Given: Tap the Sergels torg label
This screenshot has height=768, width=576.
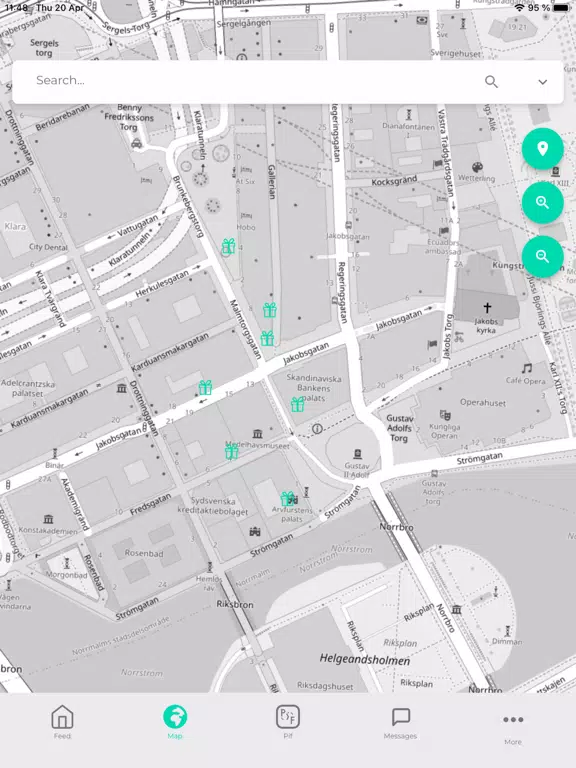Looking at the screenshot, I should click(x=44, y=48).
